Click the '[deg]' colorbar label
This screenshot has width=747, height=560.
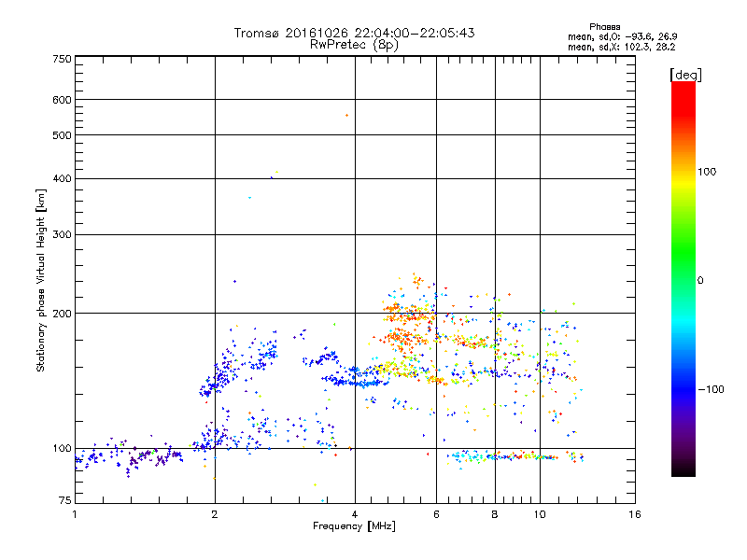click(x=685, y=76)
